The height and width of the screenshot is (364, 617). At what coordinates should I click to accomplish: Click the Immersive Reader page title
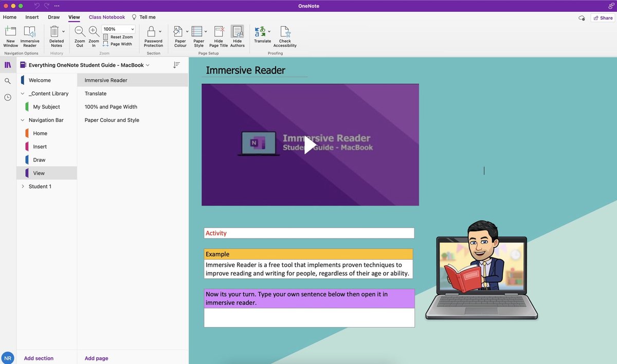click(245, 70)
